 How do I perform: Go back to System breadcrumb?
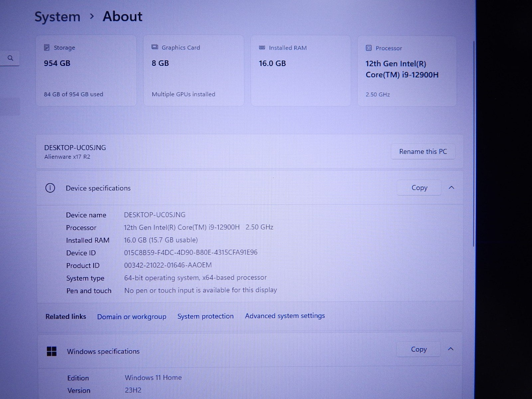click(x=58, y=17)
